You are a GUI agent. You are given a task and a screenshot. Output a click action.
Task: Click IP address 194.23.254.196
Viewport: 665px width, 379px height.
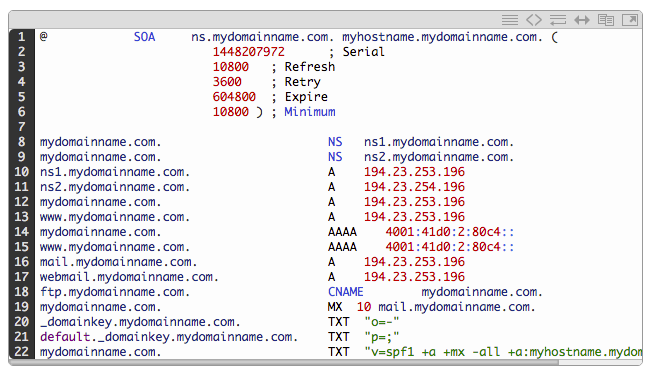414,187
